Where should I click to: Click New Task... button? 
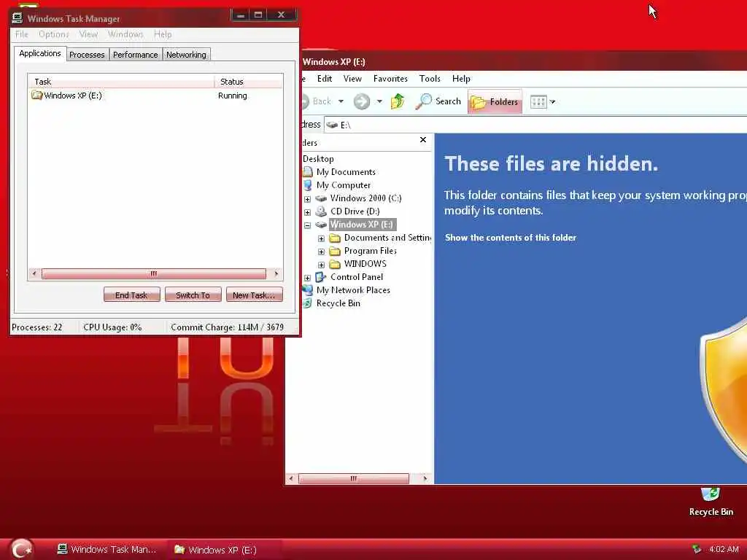254,295
